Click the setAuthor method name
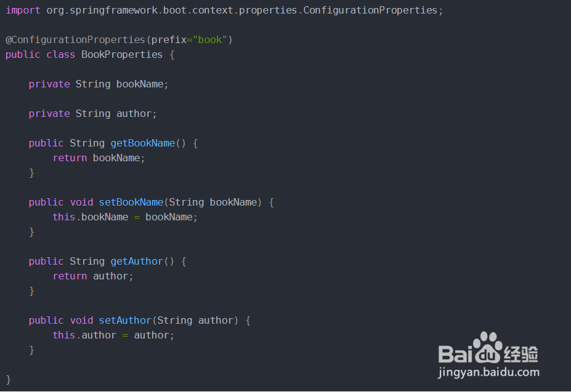This screenshot has width=571, height=392. click(125, 320)
